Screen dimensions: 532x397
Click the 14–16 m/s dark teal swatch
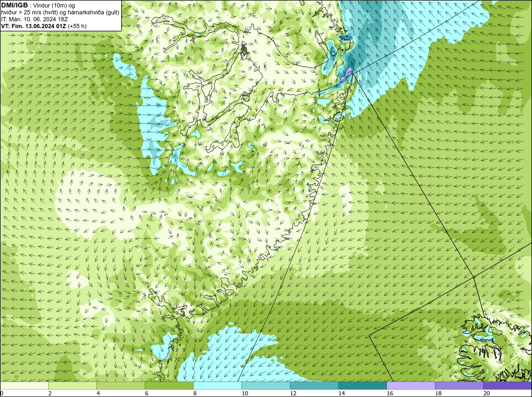click(363, 385)
